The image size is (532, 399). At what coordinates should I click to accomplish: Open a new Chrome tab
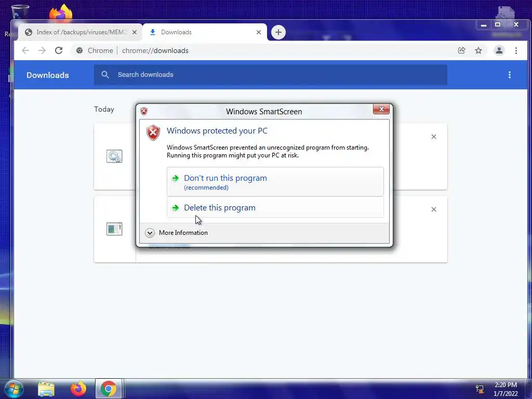point(278,32)
